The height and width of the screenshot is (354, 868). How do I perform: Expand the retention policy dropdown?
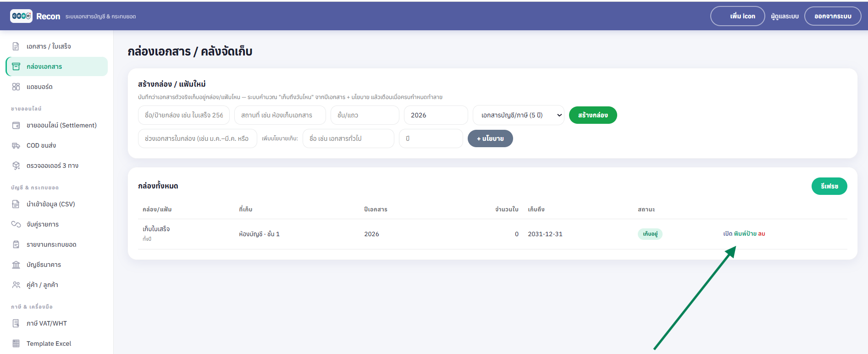pyautogui.click(x=519, y=115)
